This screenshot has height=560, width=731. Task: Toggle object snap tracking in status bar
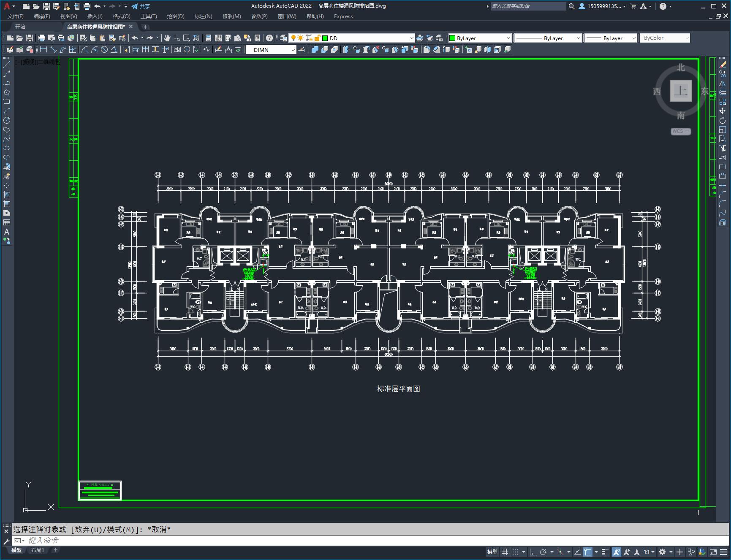point(578,552)
